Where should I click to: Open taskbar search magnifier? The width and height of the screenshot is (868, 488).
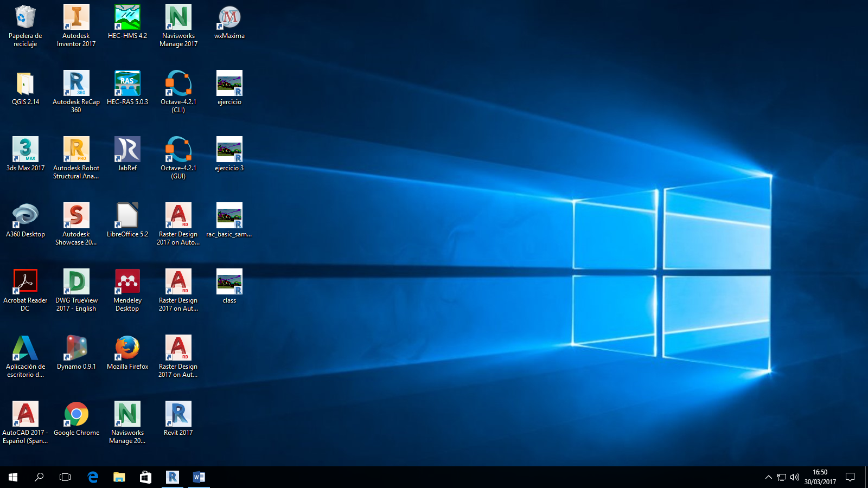[39, 477]
